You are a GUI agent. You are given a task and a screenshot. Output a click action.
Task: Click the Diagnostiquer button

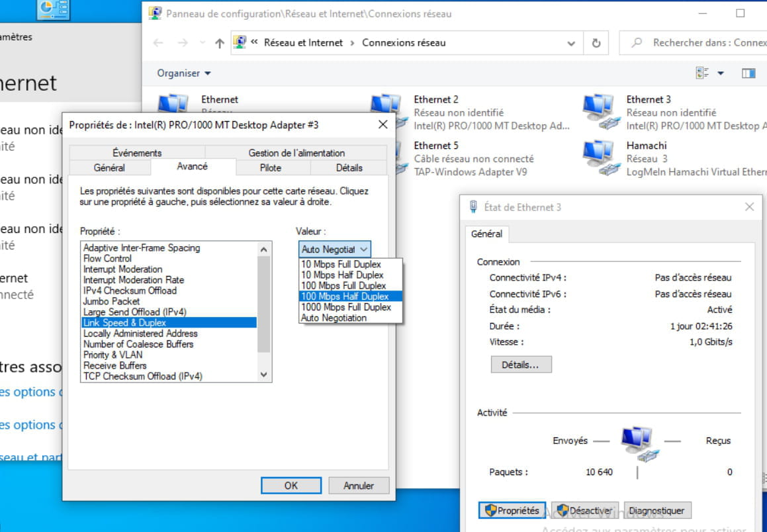click(x=657, y=510)
